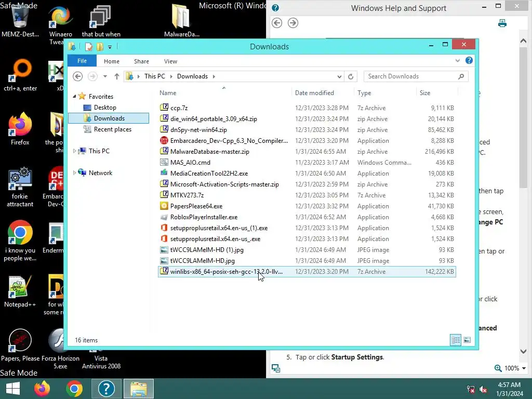Select Recent places under Favorites
The image size is (532, 399).
pyautogui.click(x=112, y=129)
